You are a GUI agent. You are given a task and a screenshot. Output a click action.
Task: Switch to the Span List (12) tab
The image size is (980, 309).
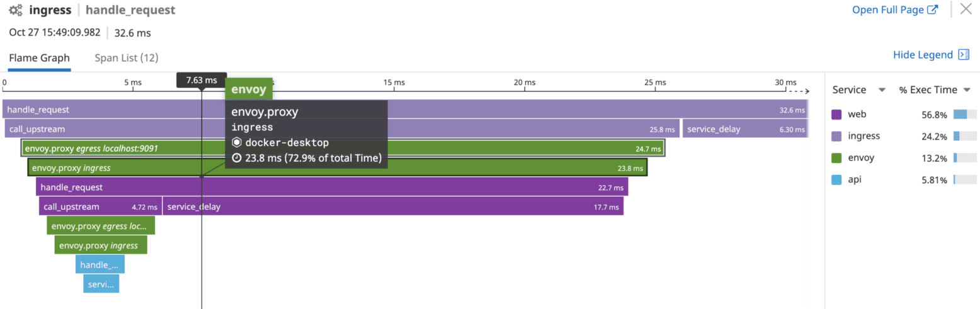tap(126, 58)
